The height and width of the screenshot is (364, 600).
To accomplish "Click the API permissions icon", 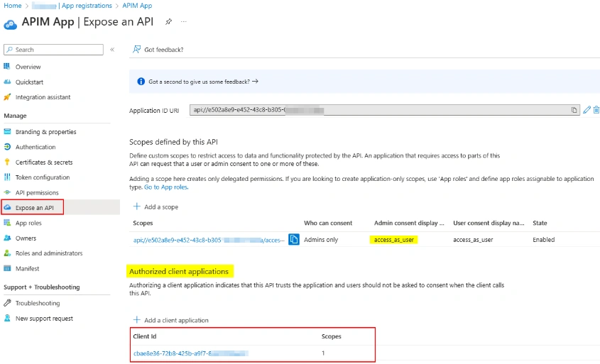I will click(7, 192).
